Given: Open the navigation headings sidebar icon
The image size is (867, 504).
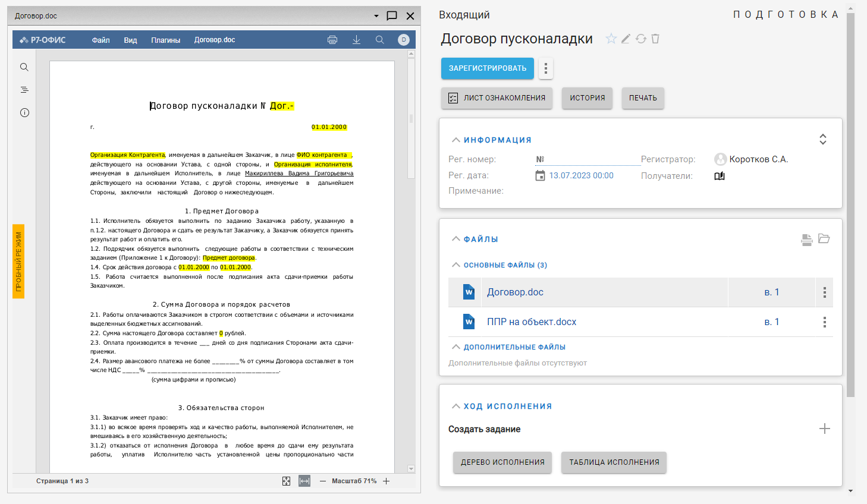Looking at the screenshot, I should pos(24,90).
